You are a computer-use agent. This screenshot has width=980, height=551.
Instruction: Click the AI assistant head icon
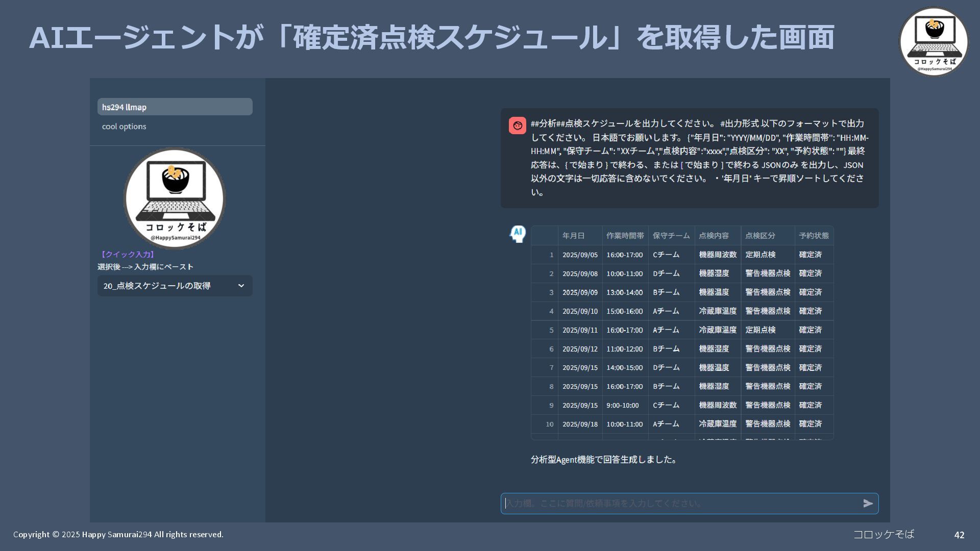click(x=518, y=234)
